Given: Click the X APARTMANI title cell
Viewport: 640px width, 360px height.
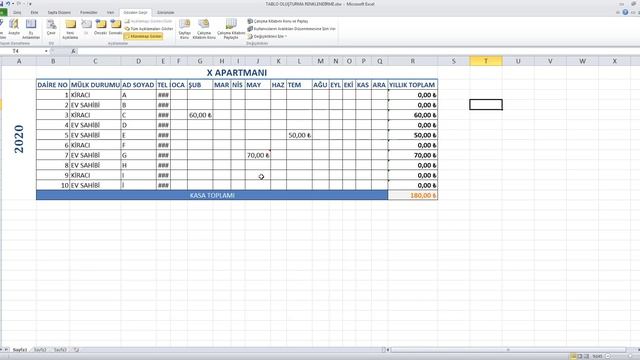Looking at the screenshot, I should 237,73.
